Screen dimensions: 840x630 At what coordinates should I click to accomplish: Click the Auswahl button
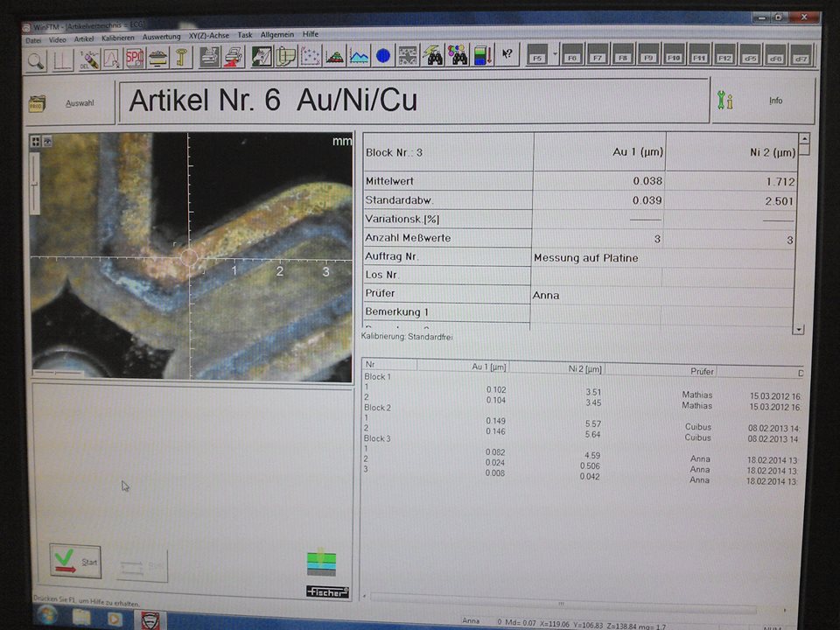[x=69, y=103]
